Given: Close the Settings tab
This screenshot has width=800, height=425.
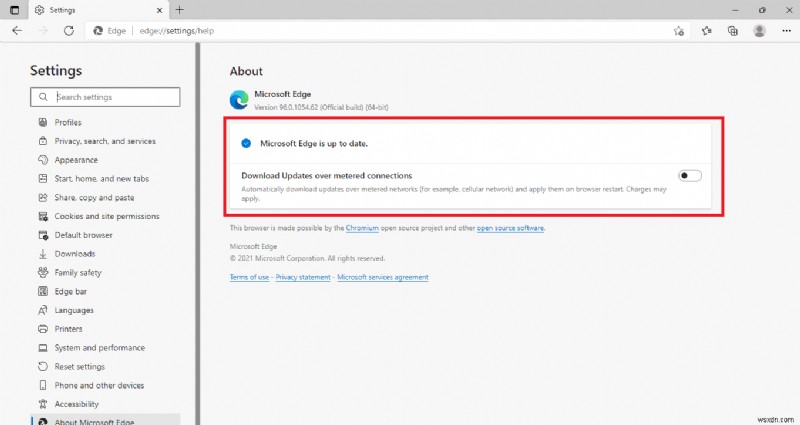Looking at the screenshot, I should tap(160, 10).
